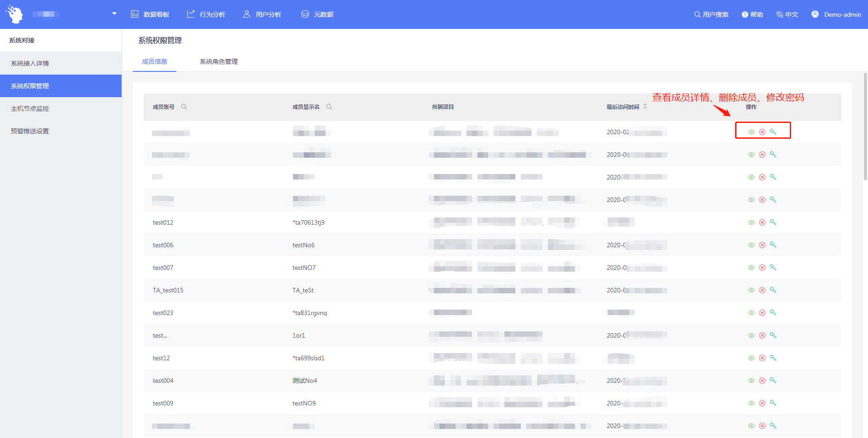Viewport: 868px width, 438px height.
Task: Open the 用户分析 menu
Action: click(262, 14)
